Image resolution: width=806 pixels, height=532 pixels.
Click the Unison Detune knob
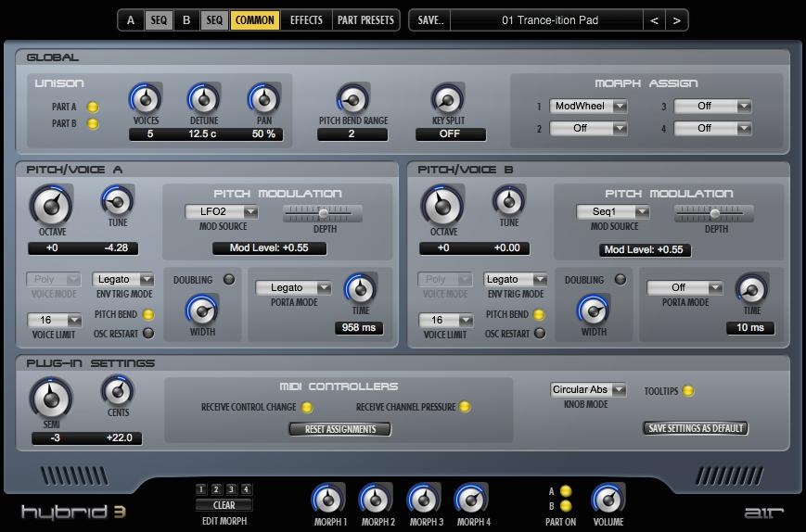tap(203, 98)
